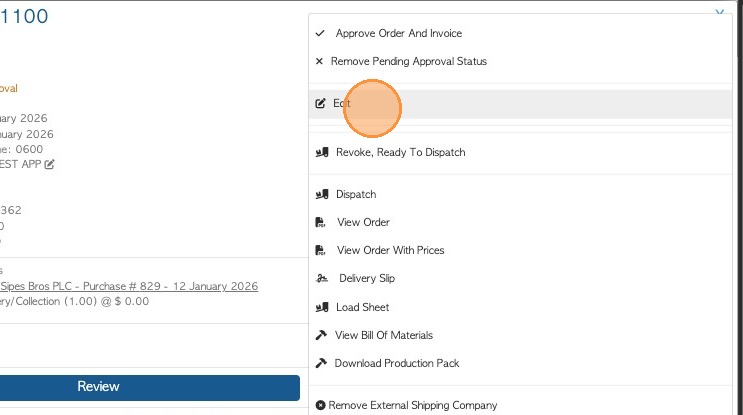
Task: Click the edit icon next to EST APP
Action: tap(49, 164)
